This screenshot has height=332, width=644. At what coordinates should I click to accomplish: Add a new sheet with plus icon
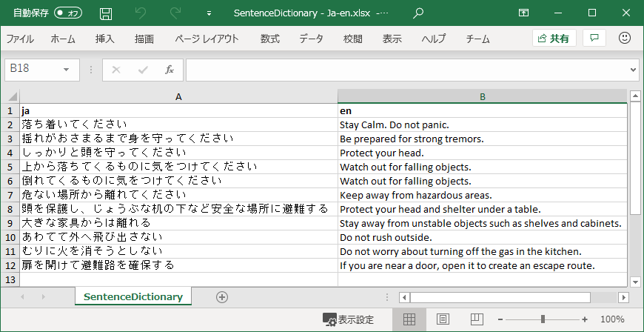(222, 297)
